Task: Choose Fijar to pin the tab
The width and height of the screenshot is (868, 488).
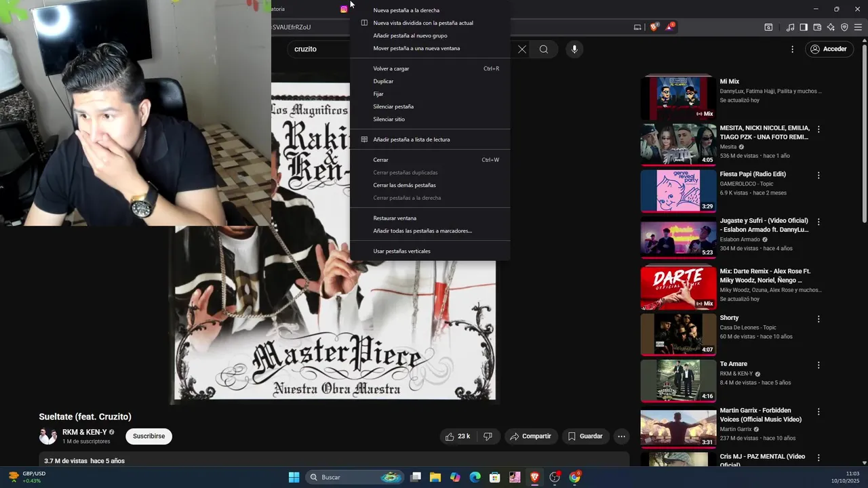Action: click(x=430, y=94)
